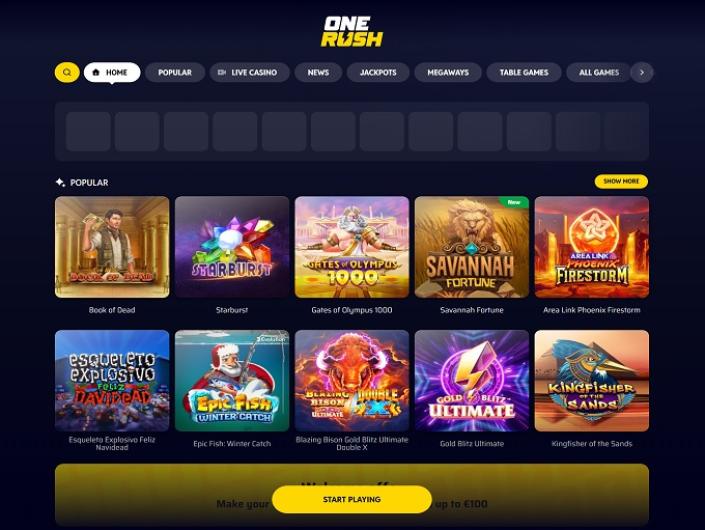Open Area Link Phoenix Firestorm thumbnail
Image resolution: width=705 pixels, height=530 pixels.
(592, 247)
